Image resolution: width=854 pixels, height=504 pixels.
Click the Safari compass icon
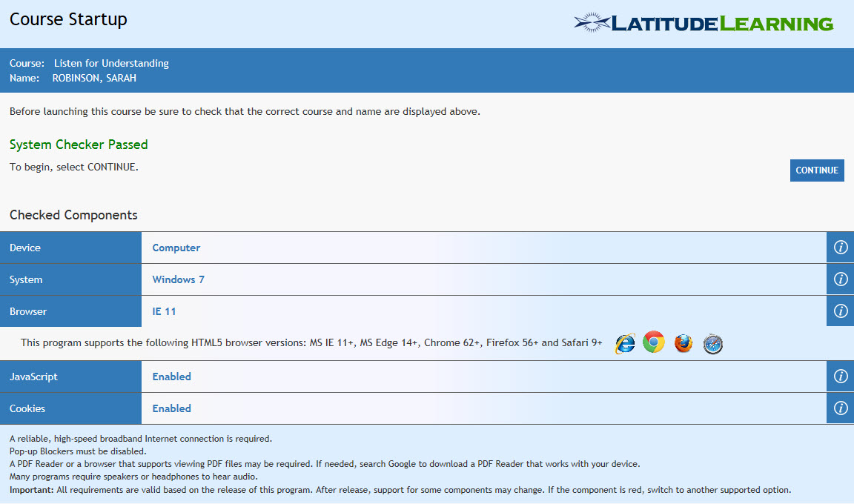pyautogui.click(x=712, y=343)
